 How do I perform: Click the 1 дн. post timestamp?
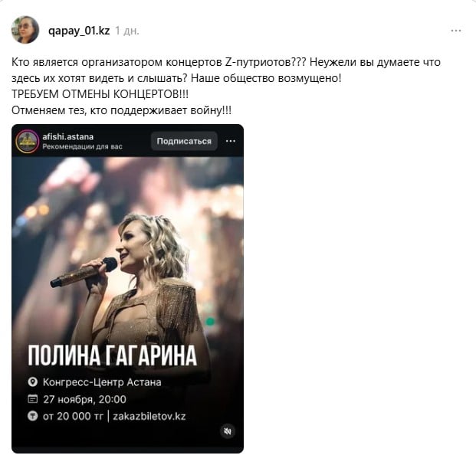(x=127, y=31)
